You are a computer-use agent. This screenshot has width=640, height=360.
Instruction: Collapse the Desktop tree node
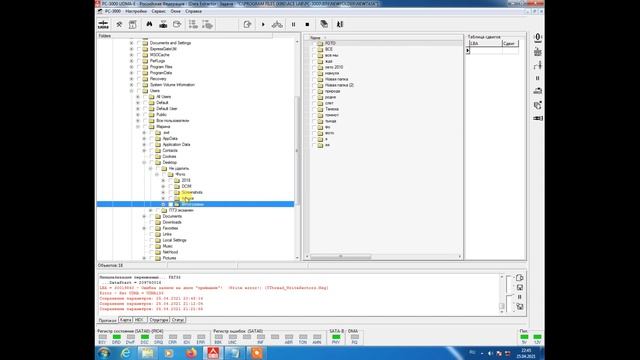[x=144, y=162]
